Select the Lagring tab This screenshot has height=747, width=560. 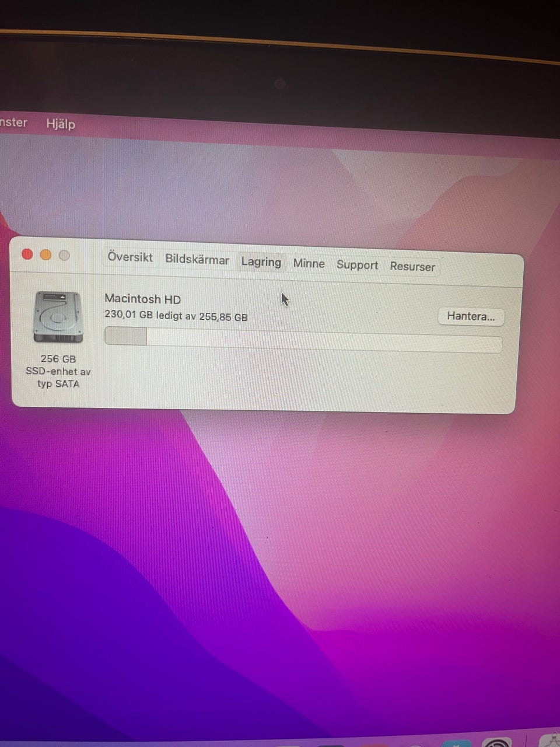[x=261, y=262]
